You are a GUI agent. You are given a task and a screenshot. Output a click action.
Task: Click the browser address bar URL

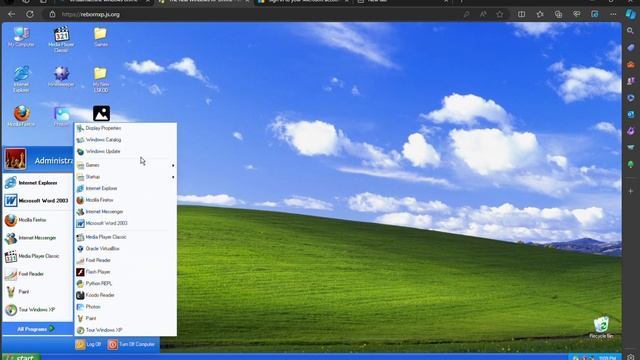[91, 14]
